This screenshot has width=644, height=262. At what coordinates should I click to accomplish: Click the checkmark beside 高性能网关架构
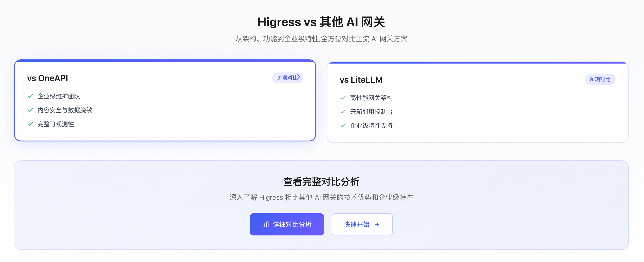point(343,98)
